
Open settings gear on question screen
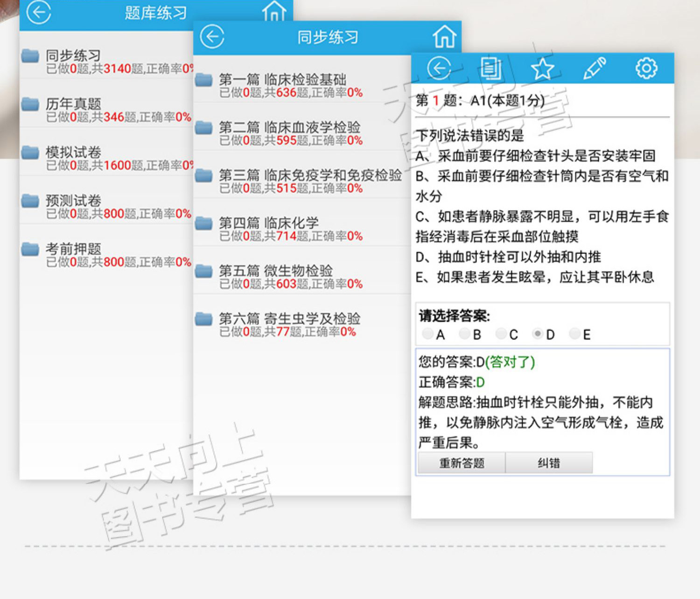(646, 68)
